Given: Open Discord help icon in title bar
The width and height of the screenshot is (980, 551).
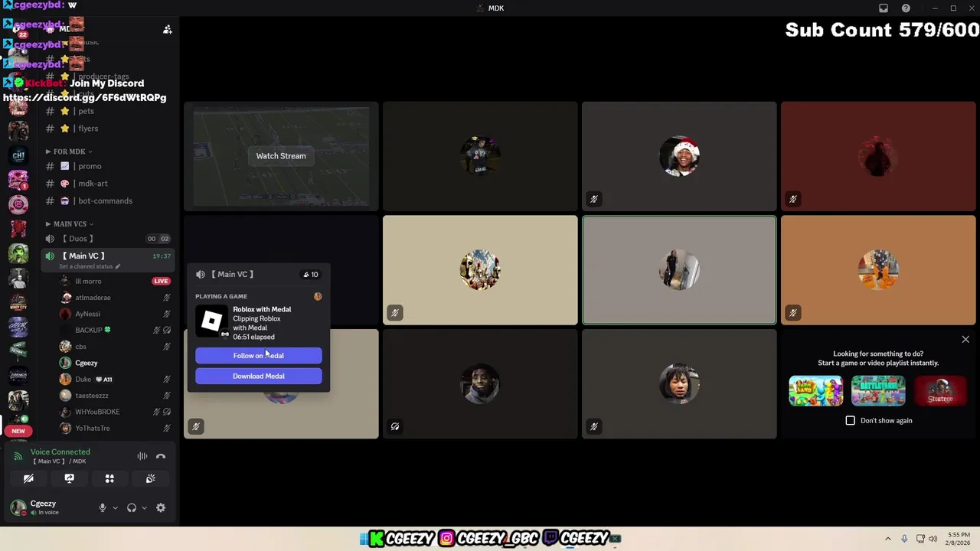Looking at the screenshot, I should coord(906,8).
